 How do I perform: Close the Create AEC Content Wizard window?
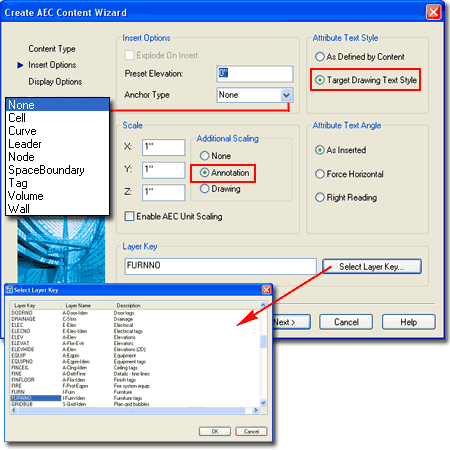point(433,12)
